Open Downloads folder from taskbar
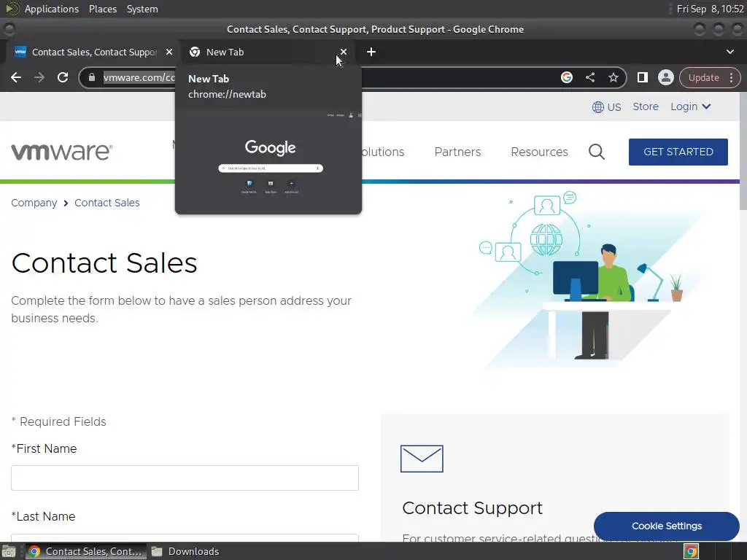This screenshot has height=560, width=747. 185,551
